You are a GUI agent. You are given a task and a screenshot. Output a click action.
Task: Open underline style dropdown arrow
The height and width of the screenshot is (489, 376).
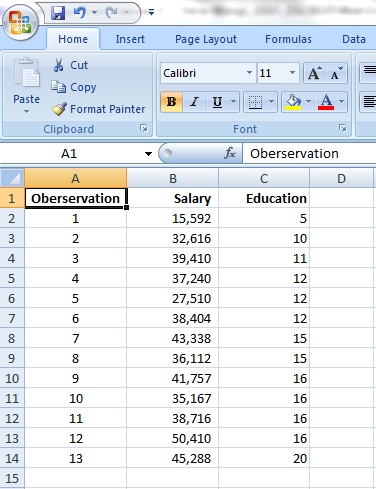(x=234, y=102)
